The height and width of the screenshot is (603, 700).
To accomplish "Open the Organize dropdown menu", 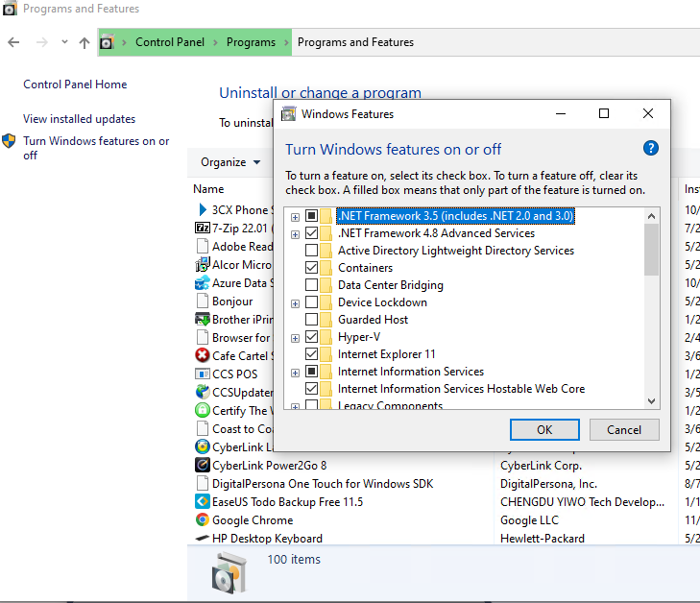I will 230,162.
